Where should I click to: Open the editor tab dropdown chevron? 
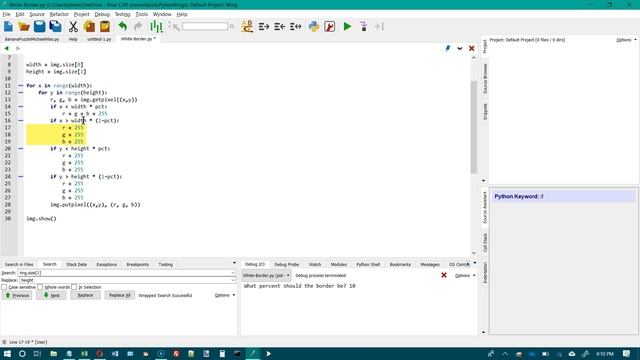click(460, 48)
